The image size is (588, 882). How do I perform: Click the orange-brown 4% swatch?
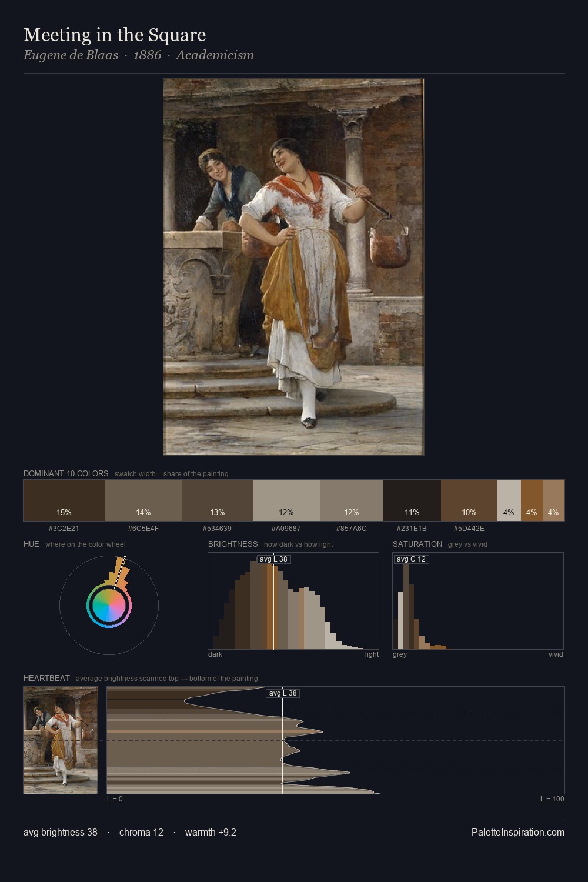(532, 500)
